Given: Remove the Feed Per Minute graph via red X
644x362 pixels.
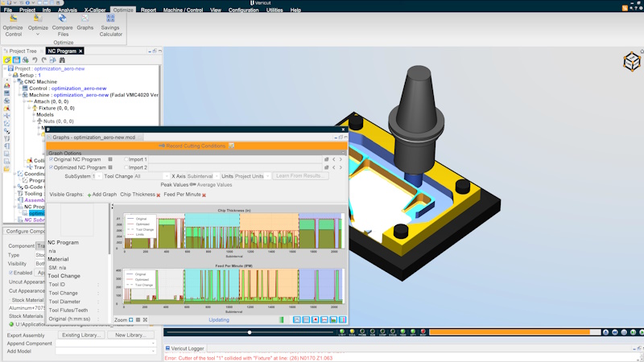Looking at the screenshot, I should (x=204, y=195).
